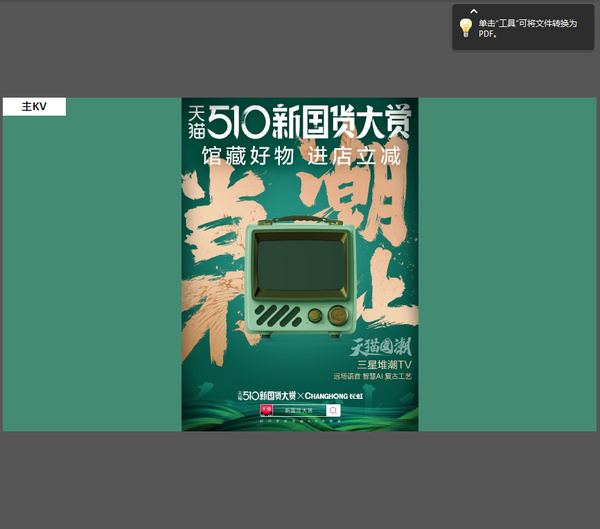Click the CHANGHONG 长虹 brand logo

click(334, 396)
